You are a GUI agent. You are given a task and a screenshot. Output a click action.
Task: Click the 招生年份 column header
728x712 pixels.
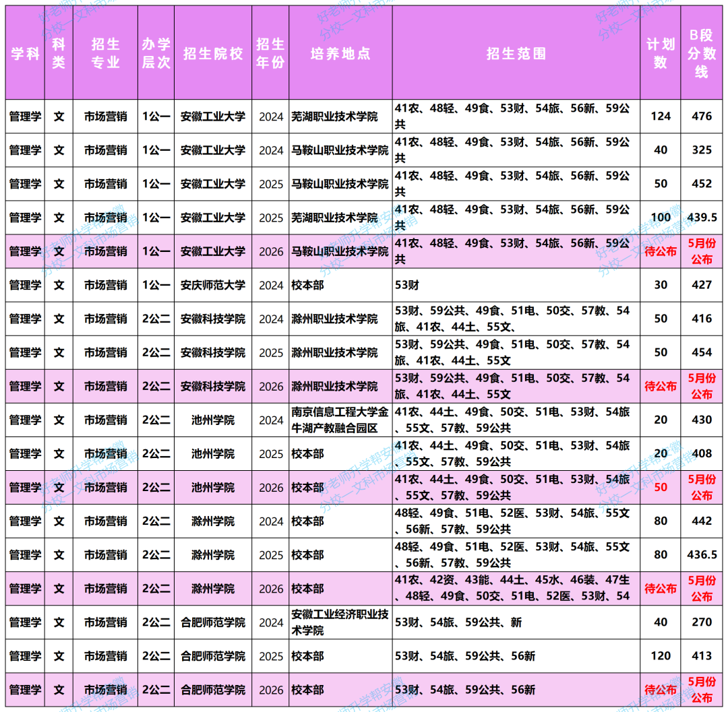[x=270, y=53]
